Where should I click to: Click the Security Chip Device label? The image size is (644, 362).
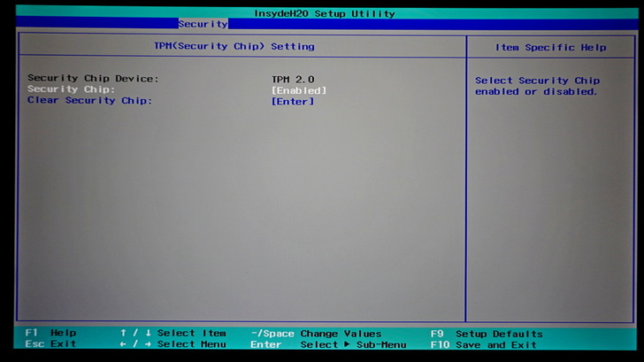(93, 78)
